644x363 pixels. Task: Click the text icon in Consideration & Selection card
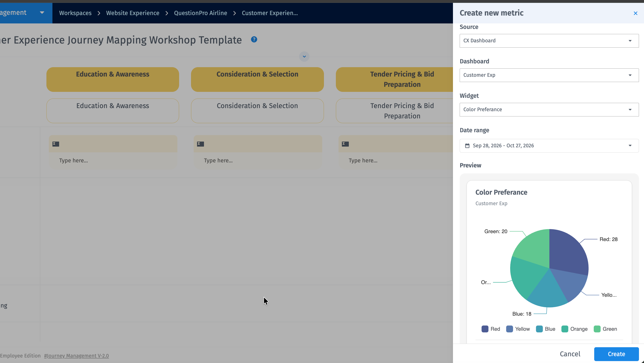point(200,144)
